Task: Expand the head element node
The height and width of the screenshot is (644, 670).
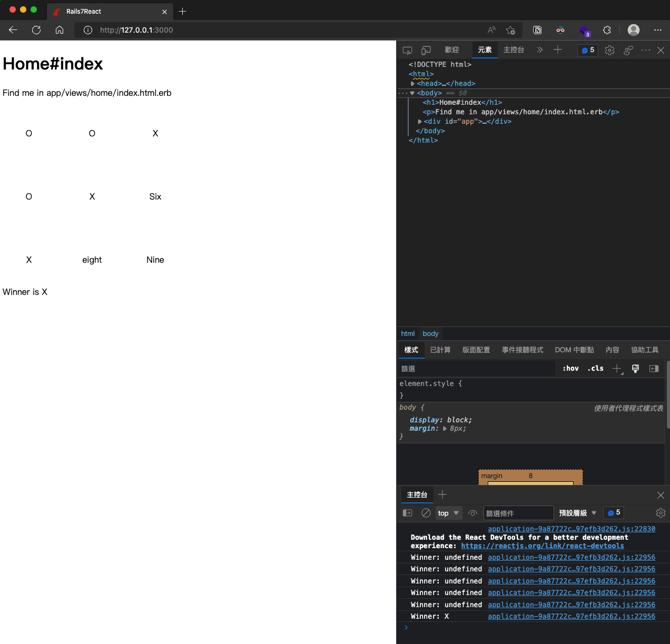Action: pyautogui.click(x=412, y=84)
